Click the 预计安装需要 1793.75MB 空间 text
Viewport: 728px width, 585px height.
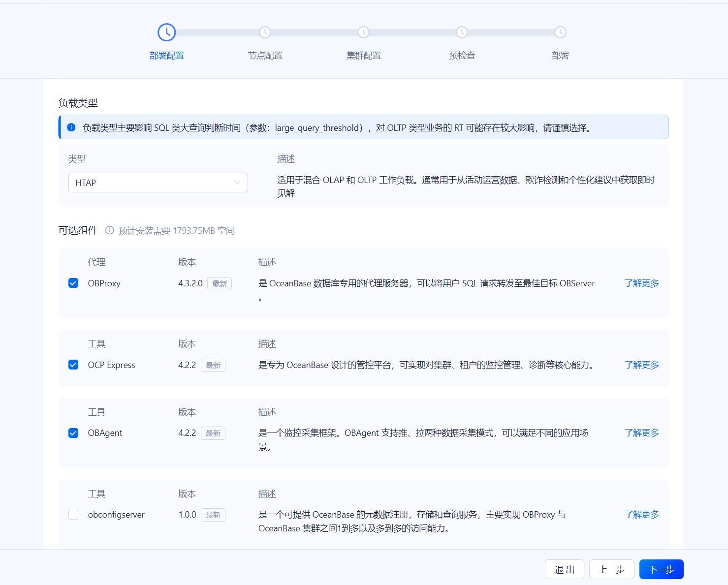tap(177, 231)
